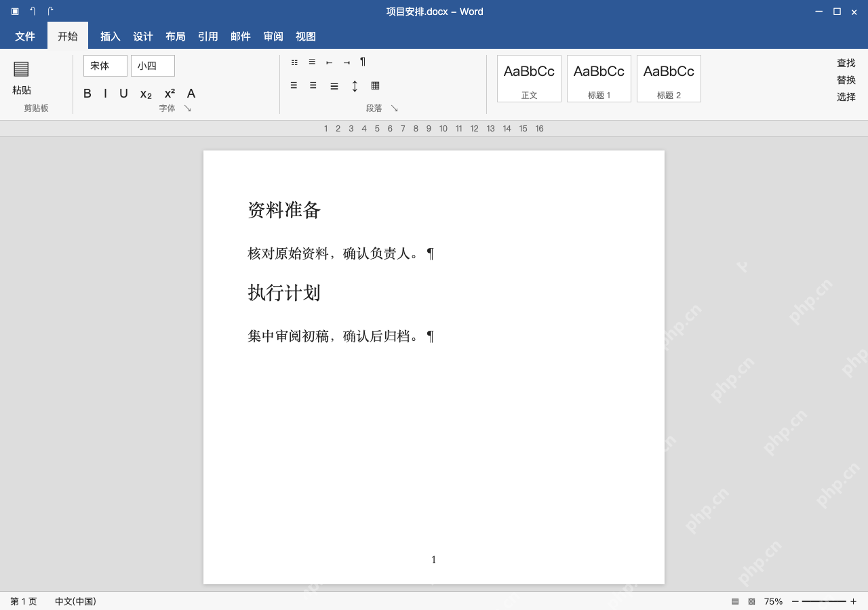Zoom in using the plus button
The height and width of the screenshot is (610, 868).
tap(853, 601)
